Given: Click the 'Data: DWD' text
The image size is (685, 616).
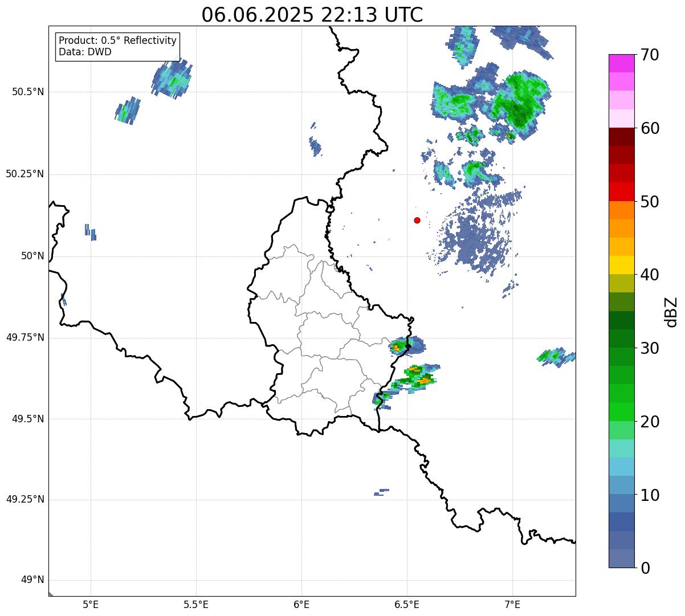Looking at the screenshot, I should pyautogui.click(x=85, y=52).
